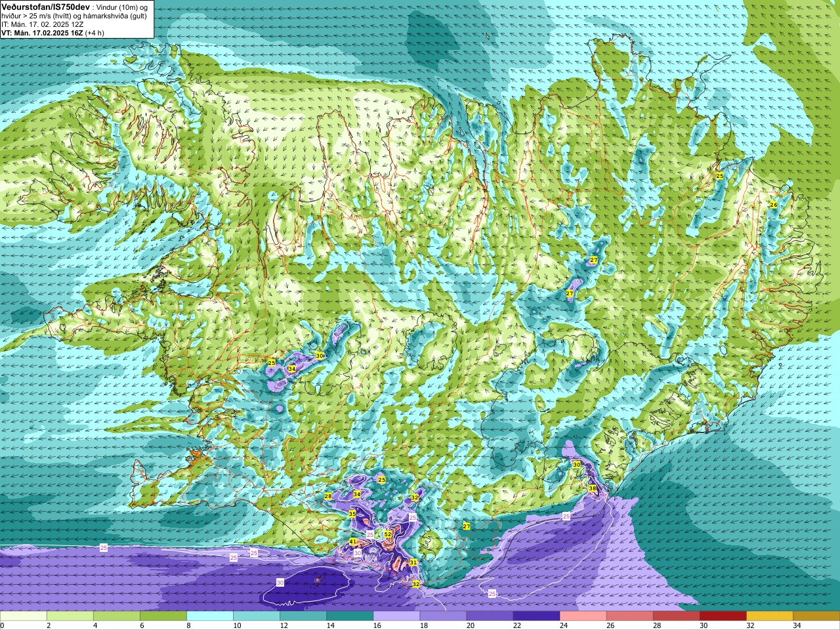
Task: Select the 22–24 m/s deep indigo legend swatch
Action: (x=536, y=616)
